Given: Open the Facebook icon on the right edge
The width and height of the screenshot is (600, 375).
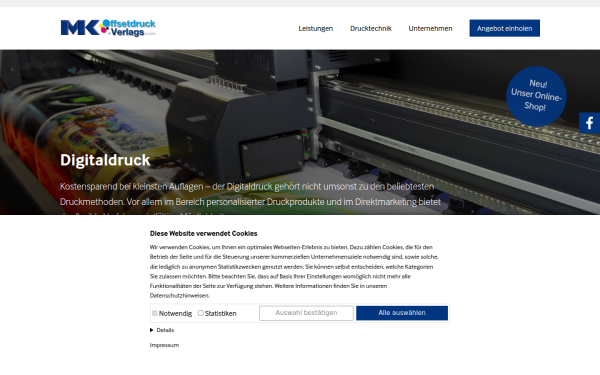Looking at the screenshot, I should click(589, 123).
